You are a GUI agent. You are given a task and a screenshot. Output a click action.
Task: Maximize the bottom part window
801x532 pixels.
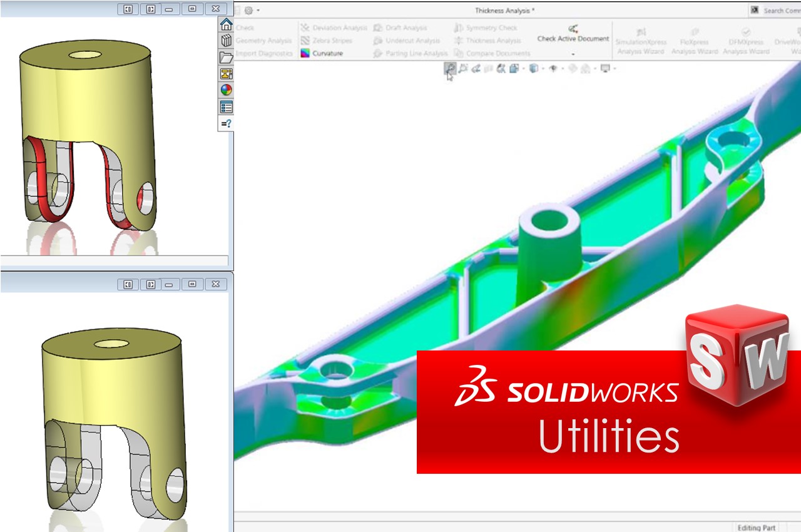192,284
